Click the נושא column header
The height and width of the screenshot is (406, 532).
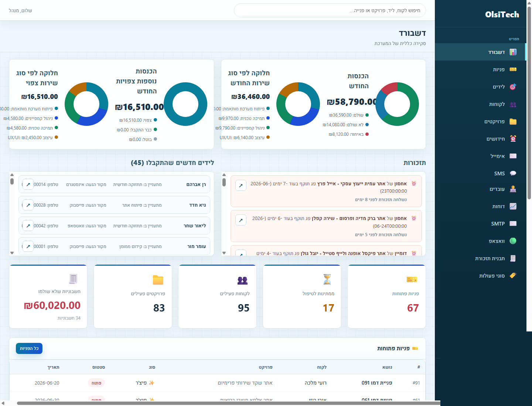387,367
